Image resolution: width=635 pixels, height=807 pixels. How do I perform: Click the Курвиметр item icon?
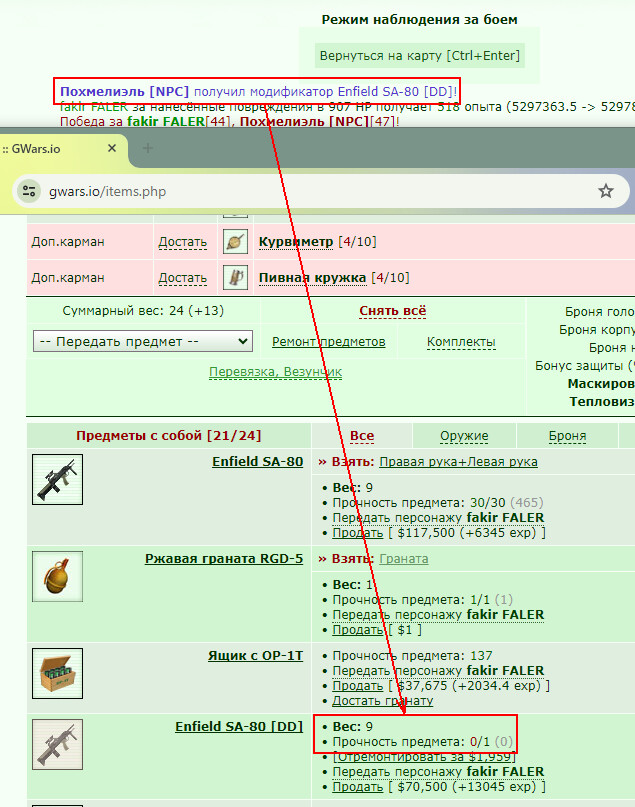[236, 241]
